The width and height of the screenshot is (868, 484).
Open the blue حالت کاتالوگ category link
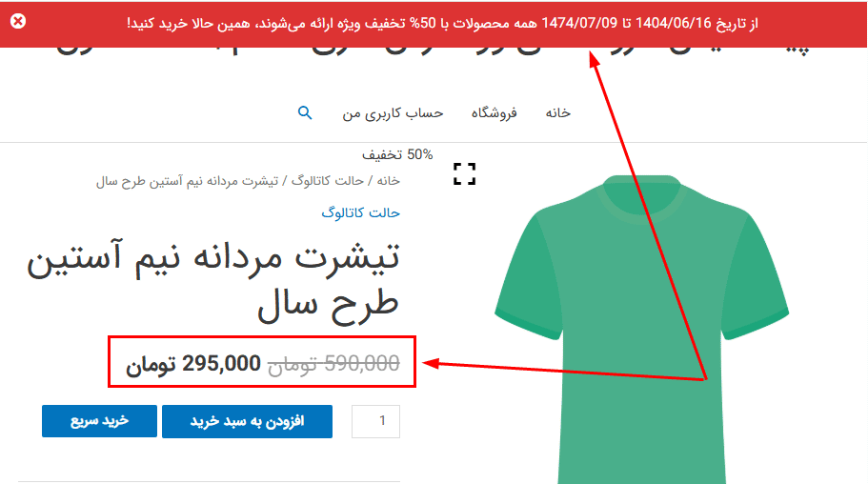click(x=361, y=212)
